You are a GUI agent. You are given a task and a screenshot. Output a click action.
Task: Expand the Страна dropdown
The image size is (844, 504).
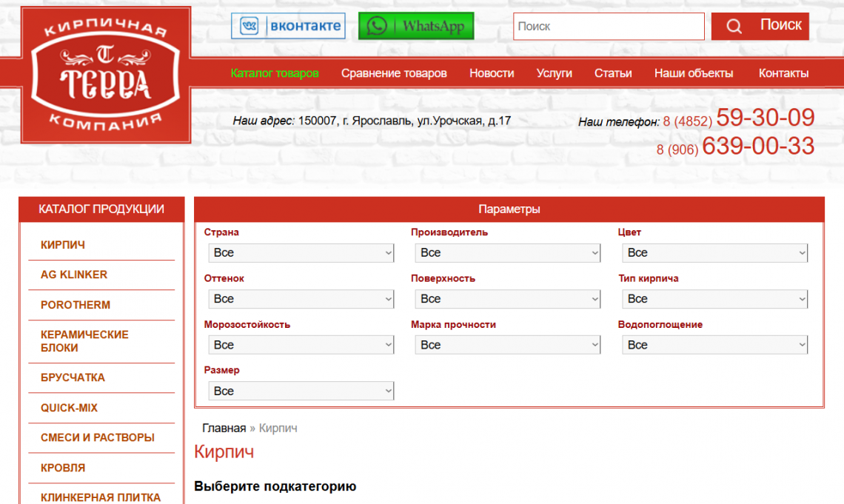[301, 253]
